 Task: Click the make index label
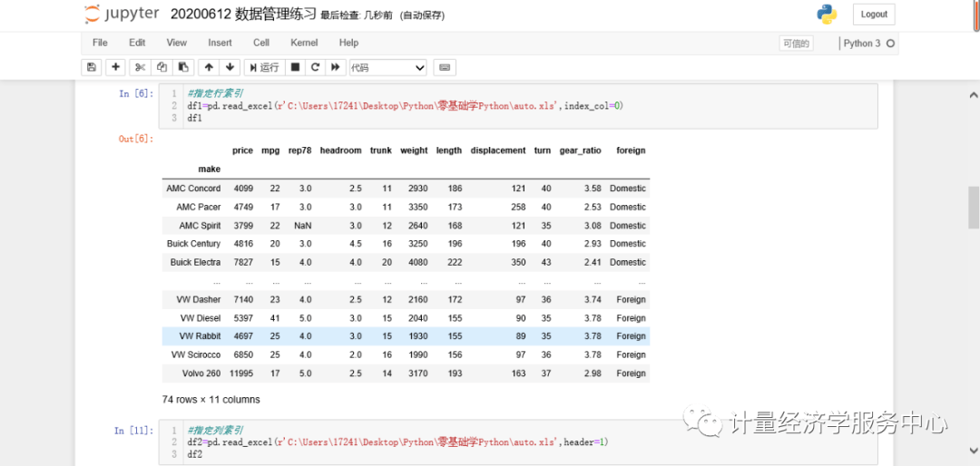[210, 169]
